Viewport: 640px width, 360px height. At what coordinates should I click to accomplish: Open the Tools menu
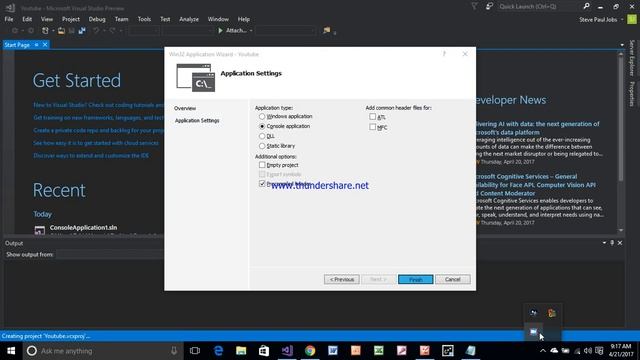coord(144,19)
